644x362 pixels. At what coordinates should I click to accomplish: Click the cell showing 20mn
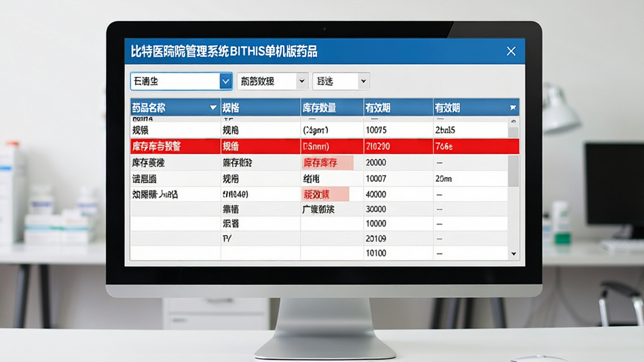pos(443,178)
